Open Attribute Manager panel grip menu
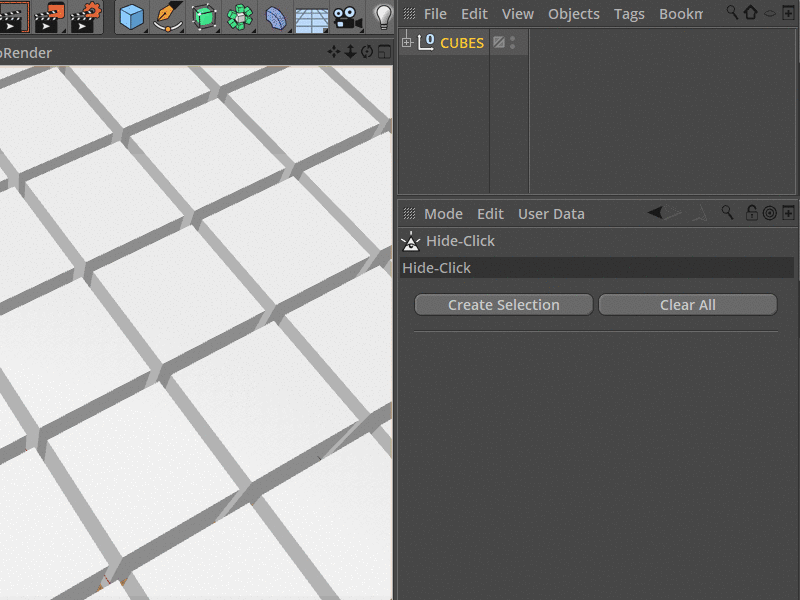Screen dimensions: 800x600 click(x=409, y=213)
